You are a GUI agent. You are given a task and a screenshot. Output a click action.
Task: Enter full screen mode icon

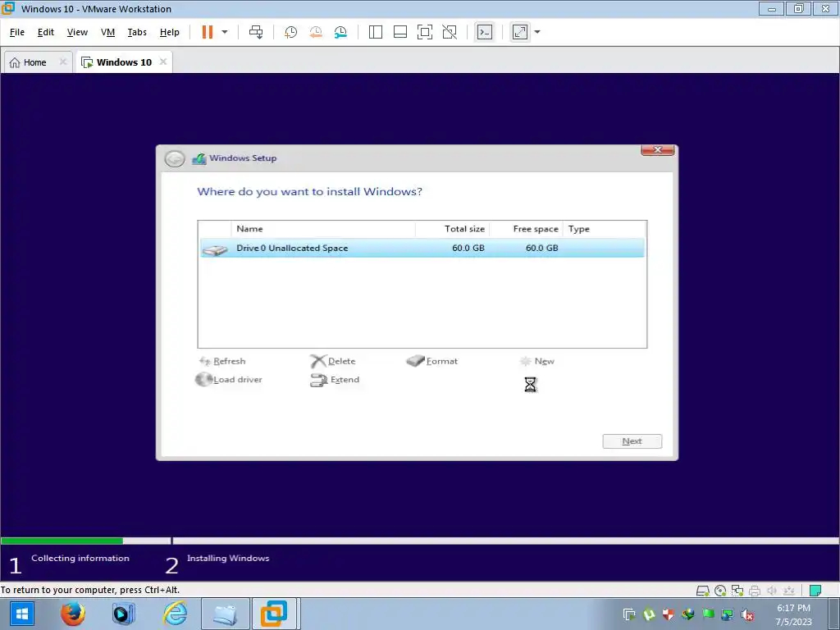coord(425,32)
